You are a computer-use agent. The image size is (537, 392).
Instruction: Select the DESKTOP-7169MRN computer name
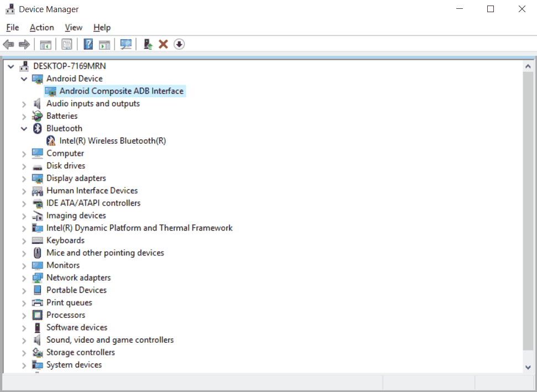point(70,66)
